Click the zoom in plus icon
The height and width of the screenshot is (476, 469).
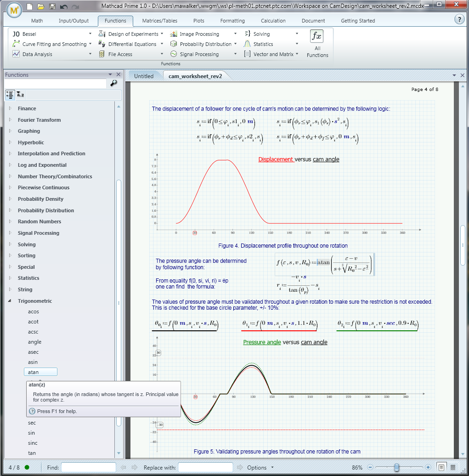pos(428,467)
